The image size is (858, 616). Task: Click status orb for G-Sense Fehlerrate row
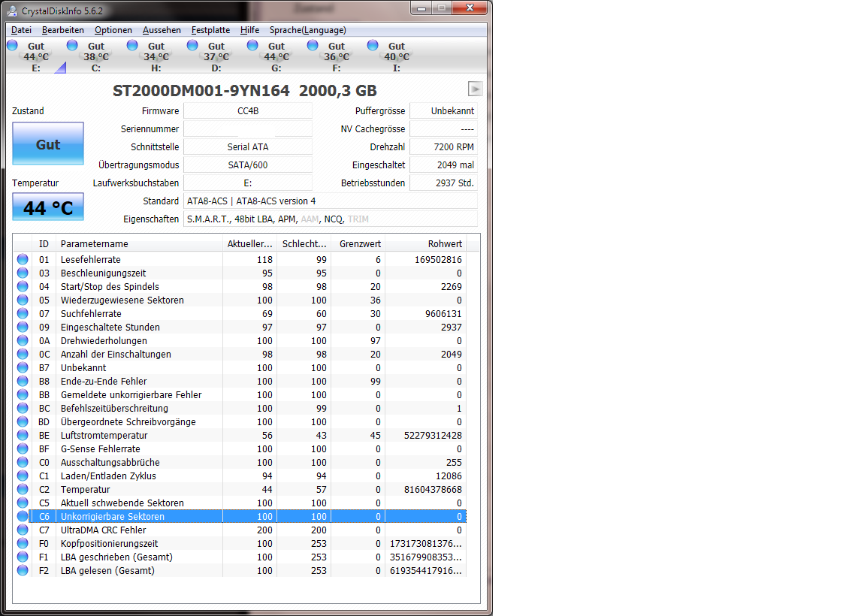click(x=23, y=448)
